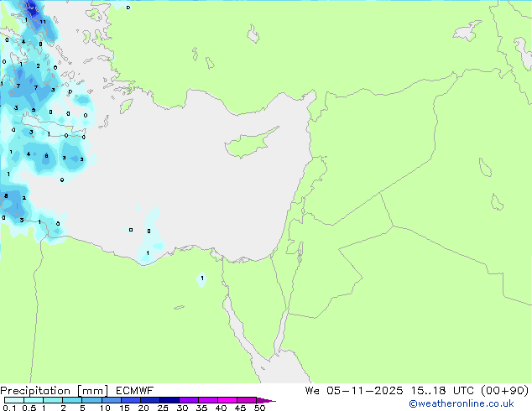Click the '0.1' legend scale label

9,408
